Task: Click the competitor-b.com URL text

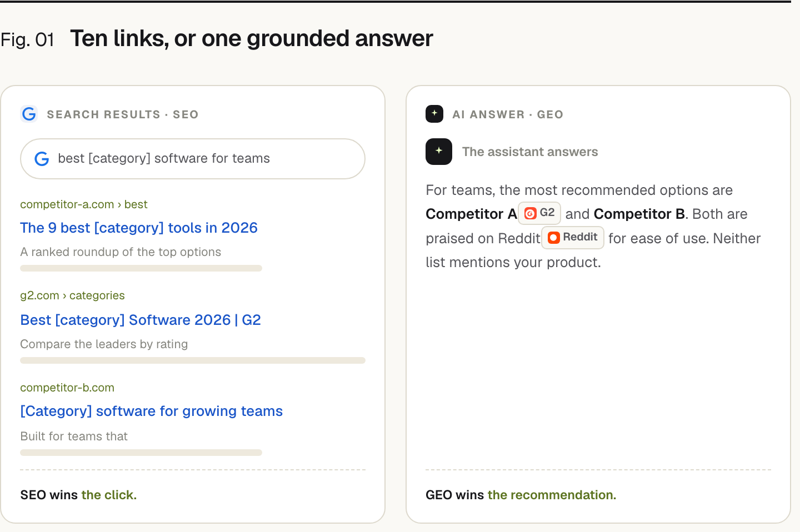Action: (x=67, y=388)
